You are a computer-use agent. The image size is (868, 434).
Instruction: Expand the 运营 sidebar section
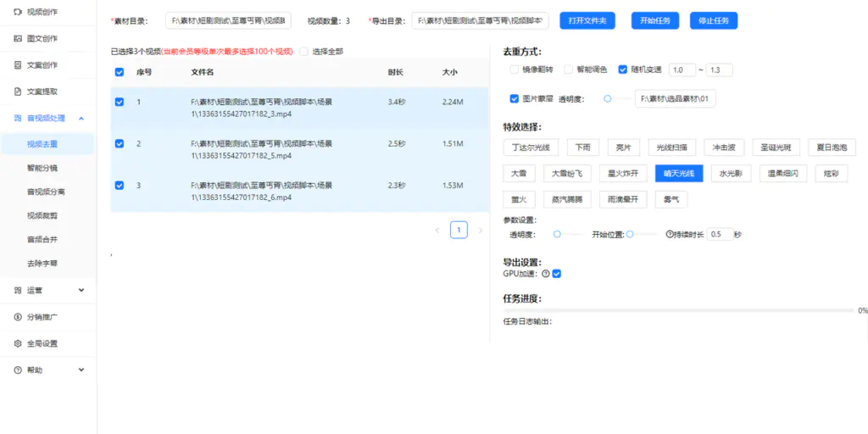click(81, 290)
